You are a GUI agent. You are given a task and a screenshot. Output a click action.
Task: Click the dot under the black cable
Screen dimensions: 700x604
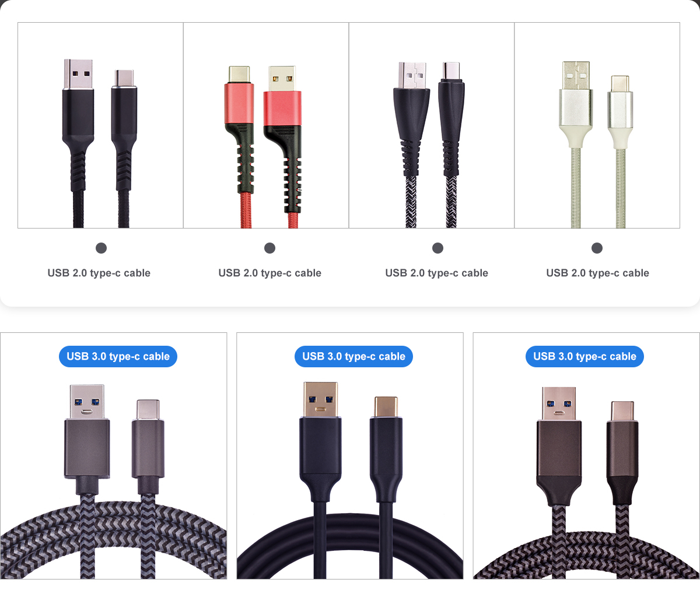(x=101, y=248)
